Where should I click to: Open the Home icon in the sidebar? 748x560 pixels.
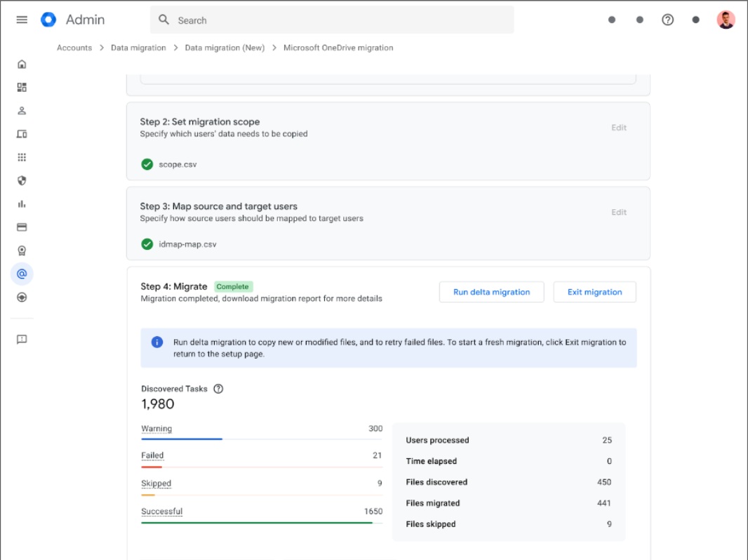tap(22, 63)
